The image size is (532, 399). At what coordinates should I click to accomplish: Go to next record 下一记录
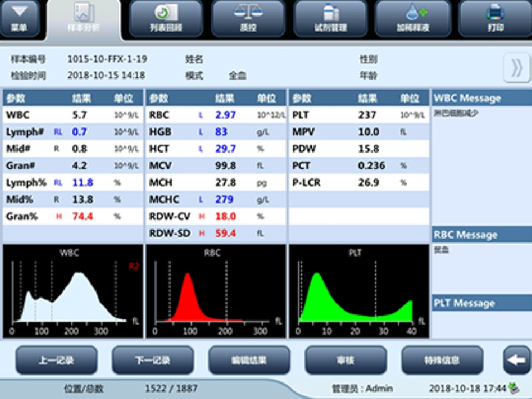[x=153, y=360]
